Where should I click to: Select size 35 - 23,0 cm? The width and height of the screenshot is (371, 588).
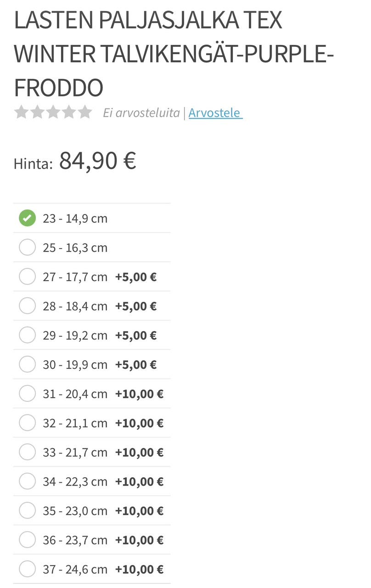pyautogui.click(x=28, y=511)
